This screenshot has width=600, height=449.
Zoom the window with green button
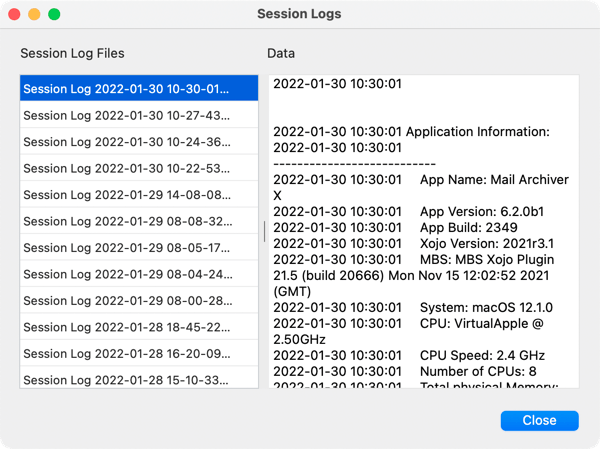pos(54,14)
